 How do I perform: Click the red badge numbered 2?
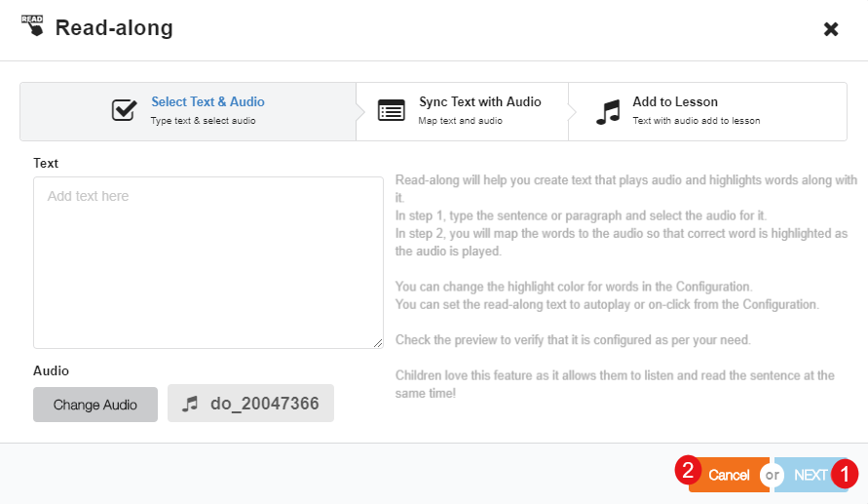pyautogui.click(x=689, y=470)
